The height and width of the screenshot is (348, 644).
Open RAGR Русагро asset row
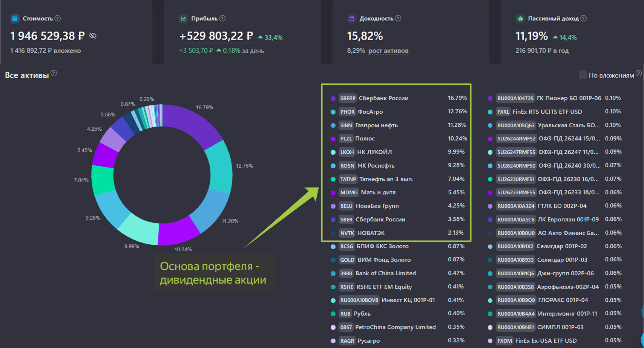(x=399, y=341)
